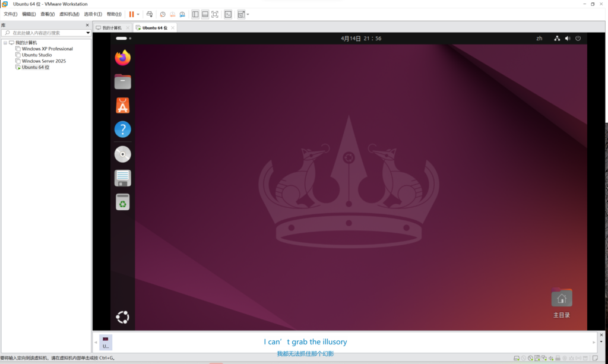Open the Ubuntu Software app center icon
Screen dimensions: 608x364
coord(122,106)
